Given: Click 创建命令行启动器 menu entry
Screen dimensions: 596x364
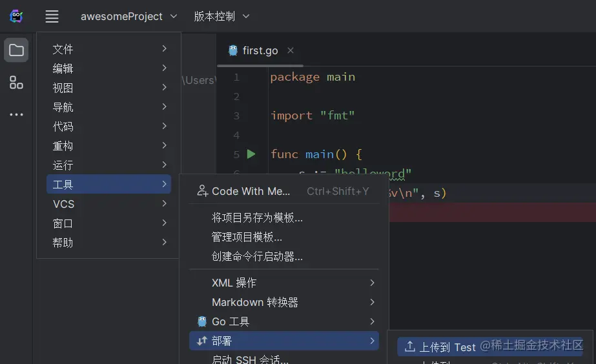Looking at the screenshot, I should click(257, 256).
